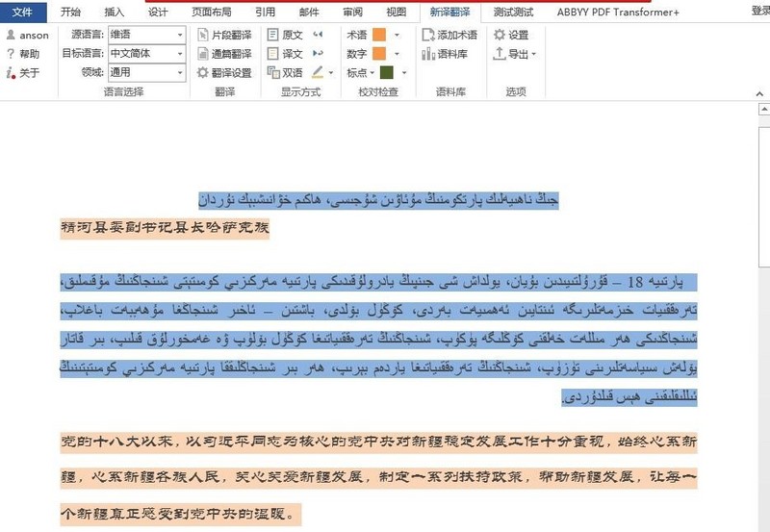The height and width of the screenshot is (532, 770).
Task: Click the 导出 export upload icon
Action: pos(500,53)
